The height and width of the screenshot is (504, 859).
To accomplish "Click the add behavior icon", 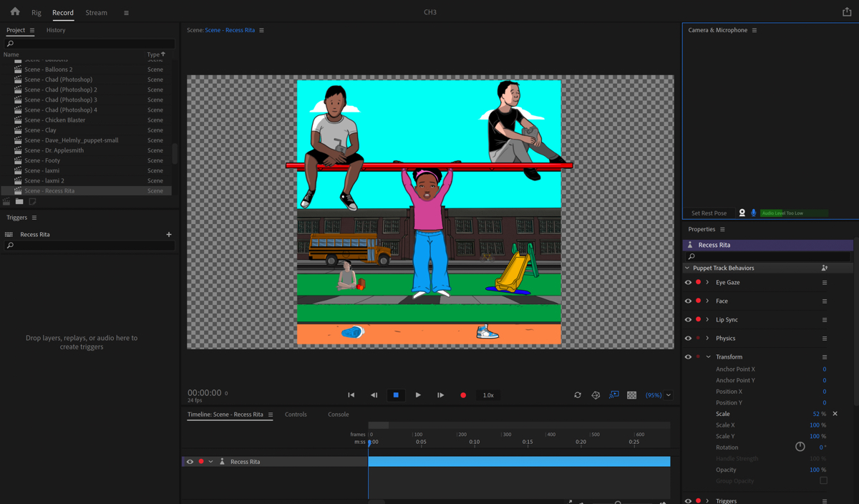I will click(x=825, y=268).
